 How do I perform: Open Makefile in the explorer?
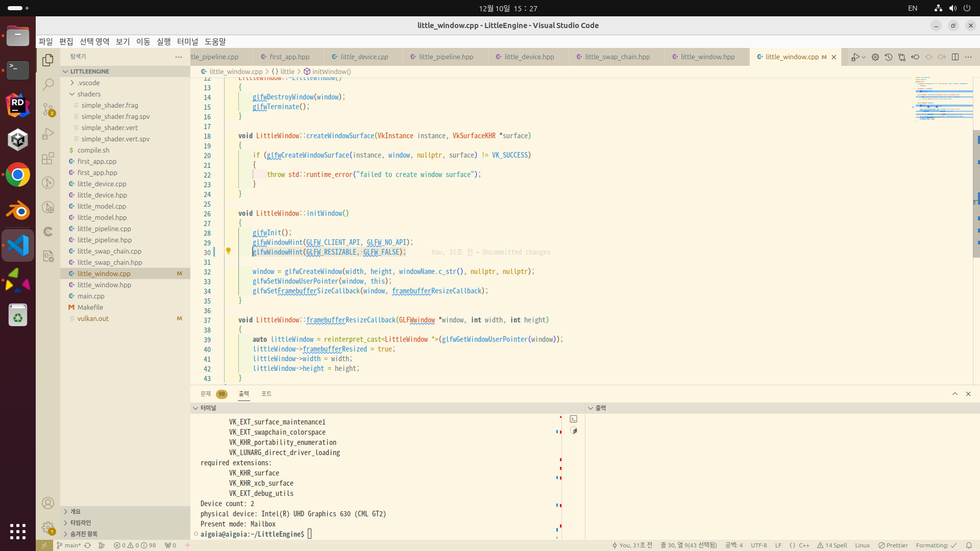(x=125, y=307)
